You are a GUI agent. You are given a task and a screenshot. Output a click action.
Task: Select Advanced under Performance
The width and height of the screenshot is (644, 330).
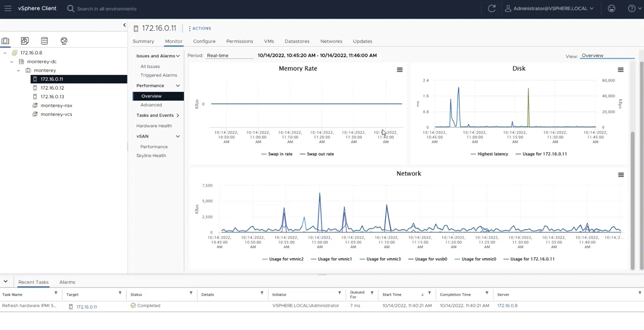[x=151, y=105]
